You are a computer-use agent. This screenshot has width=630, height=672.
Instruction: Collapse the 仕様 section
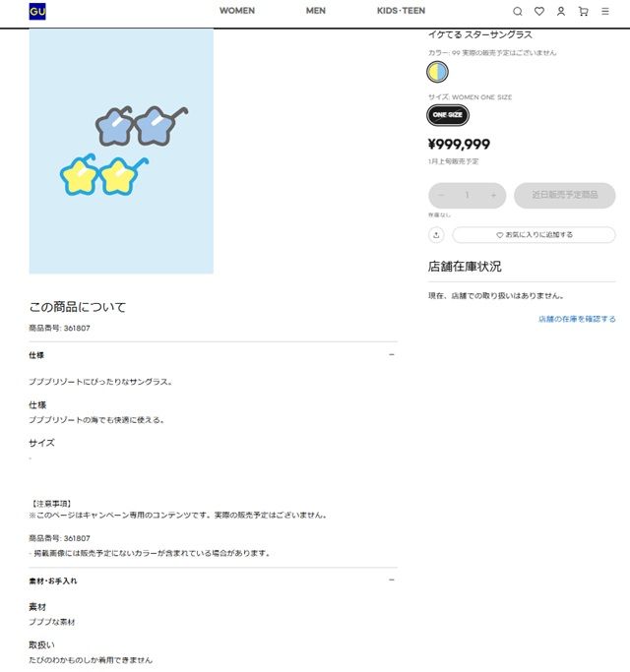pos(392,355)
